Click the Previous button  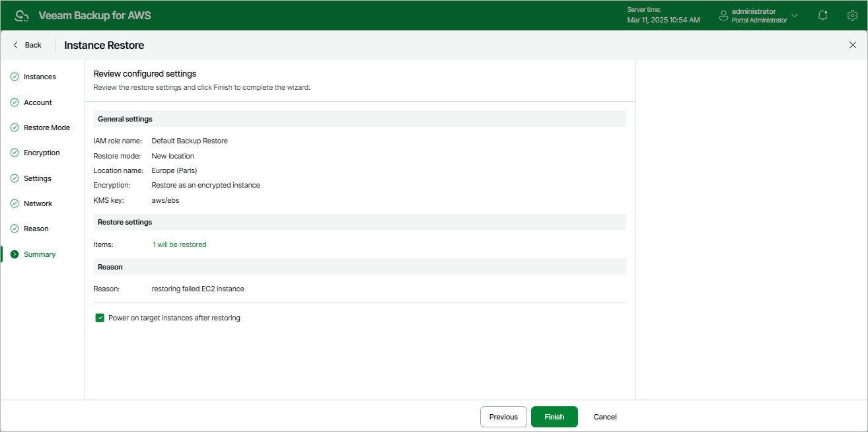click(503, 417)
